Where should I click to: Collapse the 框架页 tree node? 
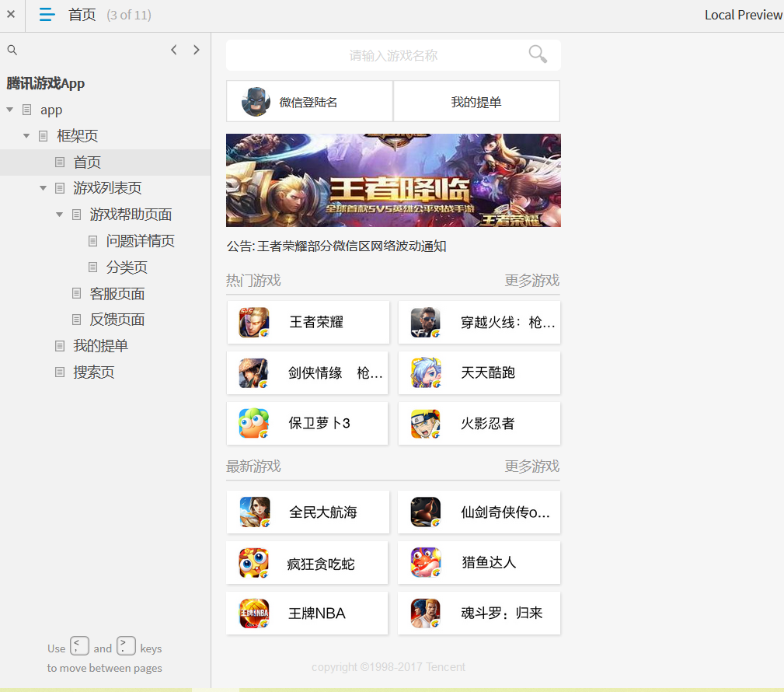click(26, 135)
